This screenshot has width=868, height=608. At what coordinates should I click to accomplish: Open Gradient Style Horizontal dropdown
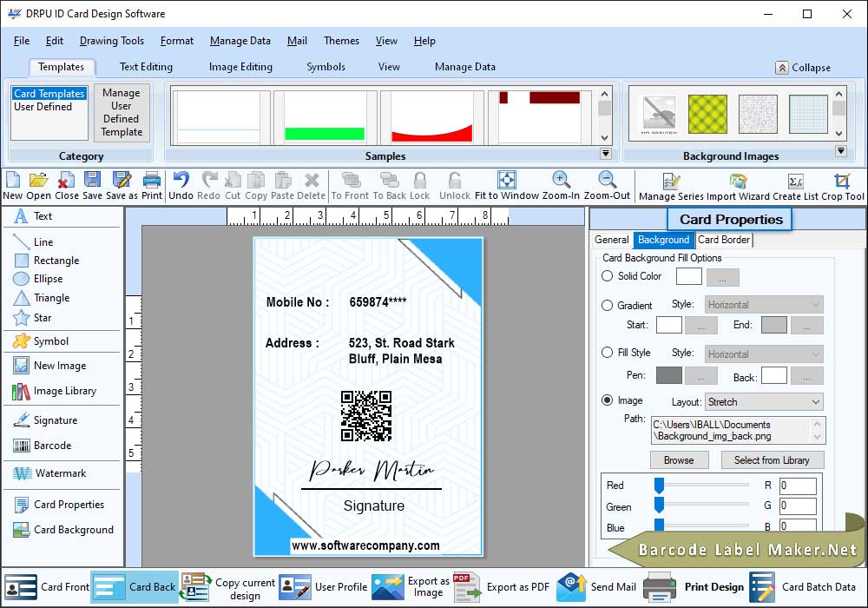(x=764, y=305)
